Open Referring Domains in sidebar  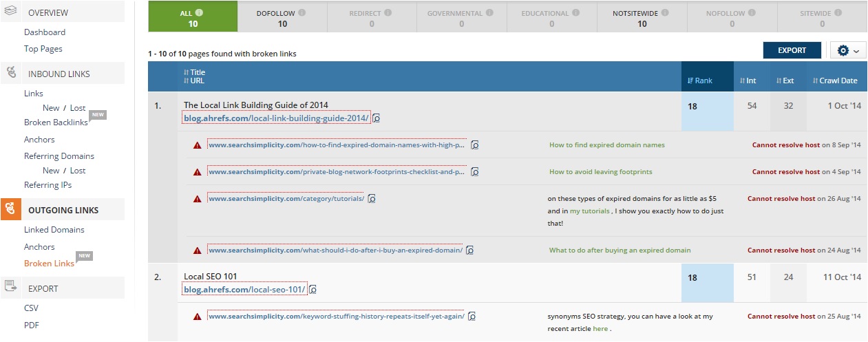click(x=59, y=156)
